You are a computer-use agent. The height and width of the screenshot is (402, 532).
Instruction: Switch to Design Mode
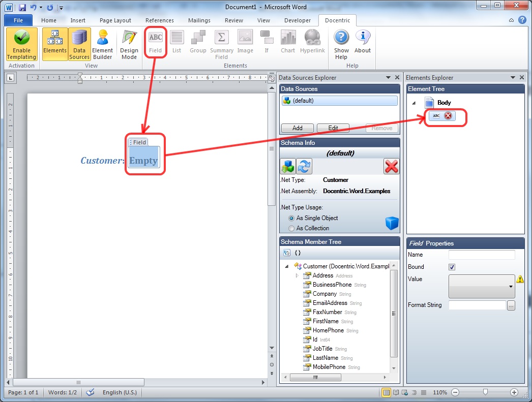click(x=129, y=44)
